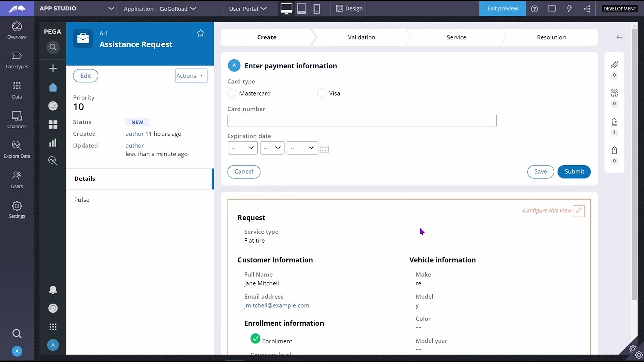Select the Visa radio button
The height and width of the screenshot is (362, 644).
[x=322, y=93]
